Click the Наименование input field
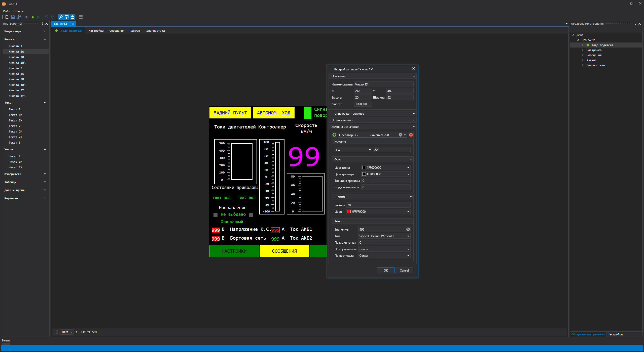This screenshot has width=644, height=352. pos(383,84)
